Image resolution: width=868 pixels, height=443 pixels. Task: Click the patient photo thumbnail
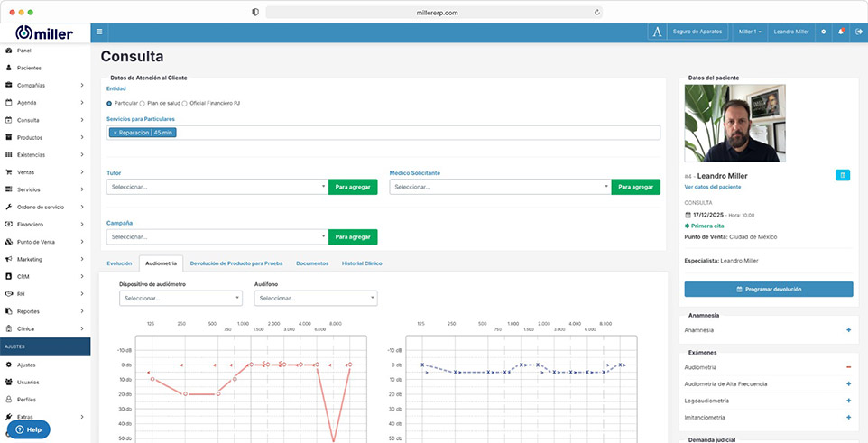734,123
